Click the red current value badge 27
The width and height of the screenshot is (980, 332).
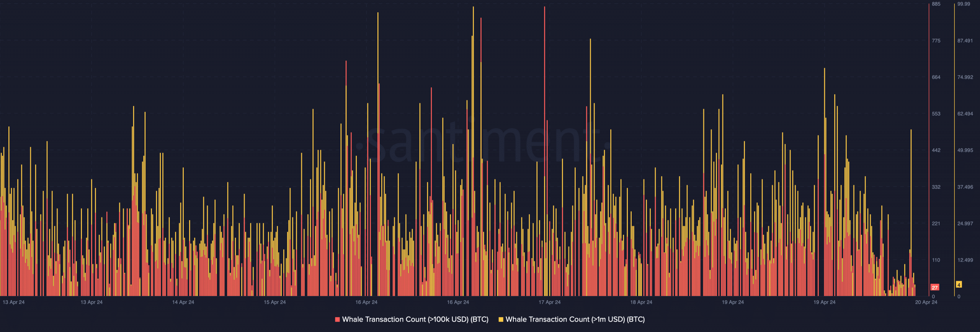(x=935, y=288)
